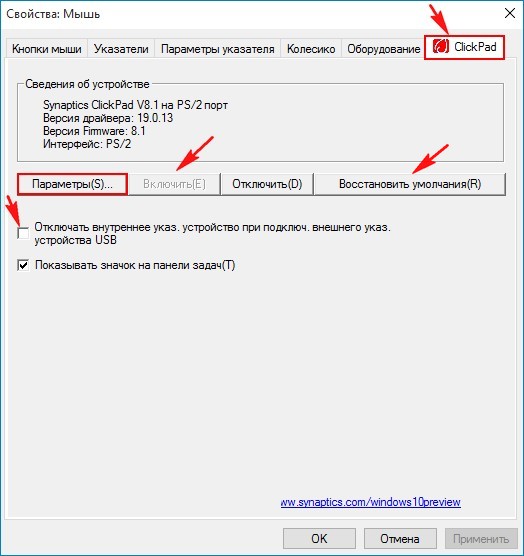Click Восстановить умолчания(R) to restore defaults
The height and width of the screenshot is (556, 524).
tap(409, 184)
